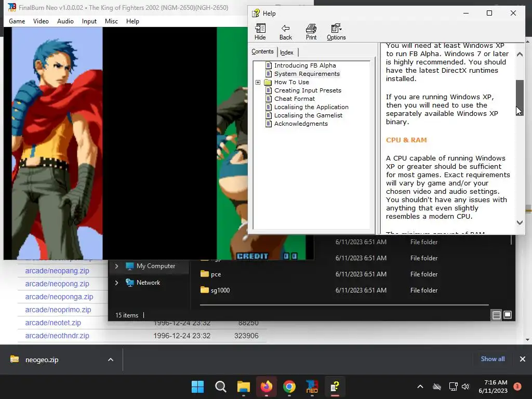Click the network icon in system tray
Image resolution: width=532 pixels, height=399 pixels.
(x=453, y=387)
